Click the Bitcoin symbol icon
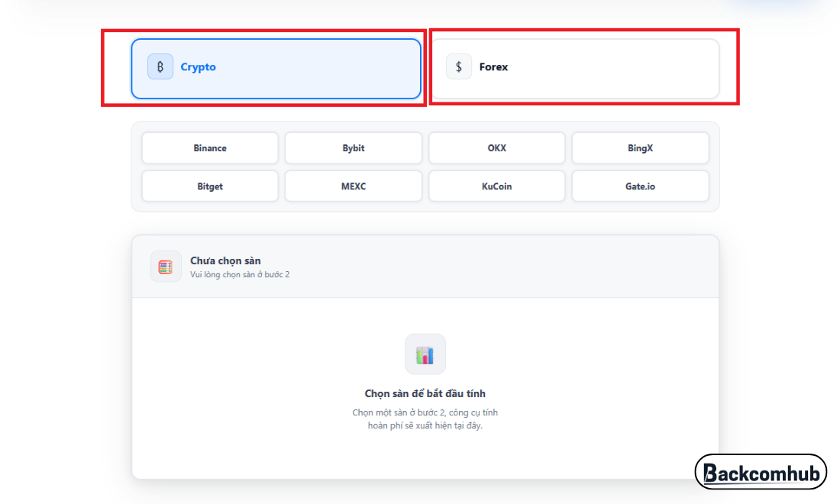This screenshot has width=840, height=504. point(160,66)
